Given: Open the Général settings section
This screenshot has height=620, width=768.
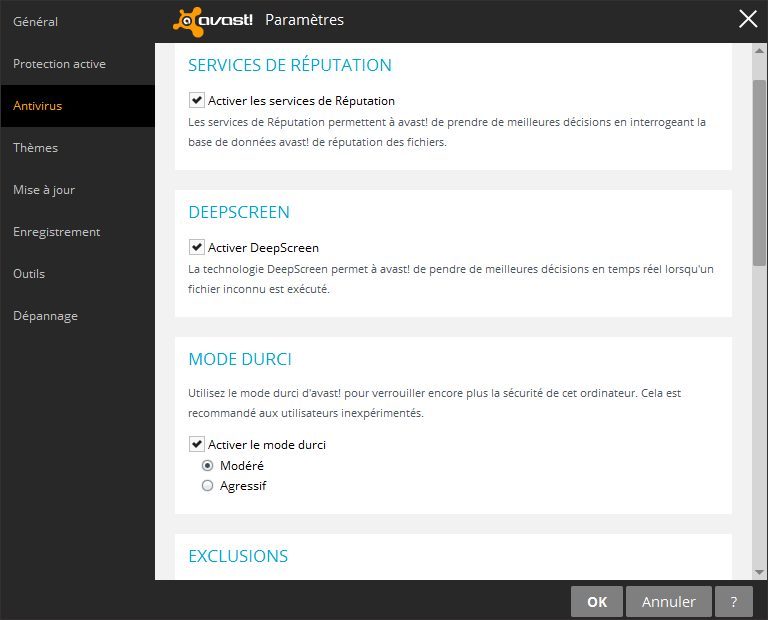Looking at the screenshot, I should (x=36, y=22).
